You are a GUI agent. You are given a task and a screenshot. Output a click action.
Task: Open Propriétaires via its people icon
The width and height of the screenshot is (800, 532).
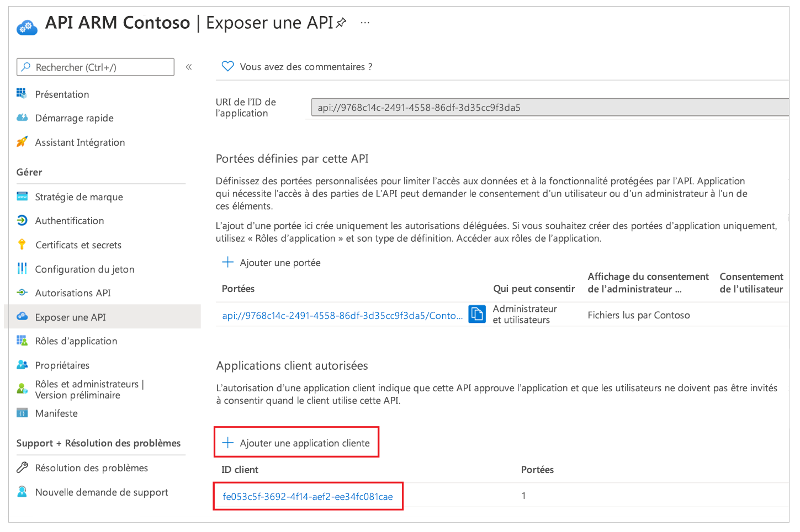[22, 365]
